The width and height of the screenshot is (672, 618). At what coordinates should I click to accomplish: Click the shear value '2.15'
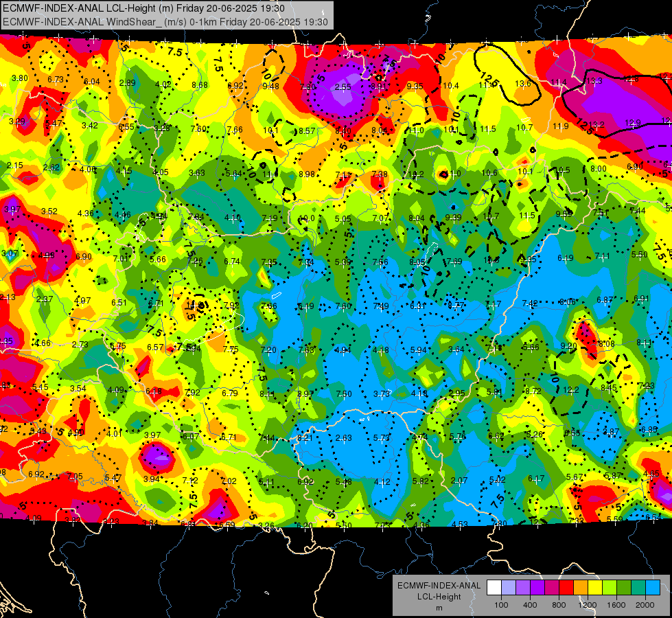[14, 165]
